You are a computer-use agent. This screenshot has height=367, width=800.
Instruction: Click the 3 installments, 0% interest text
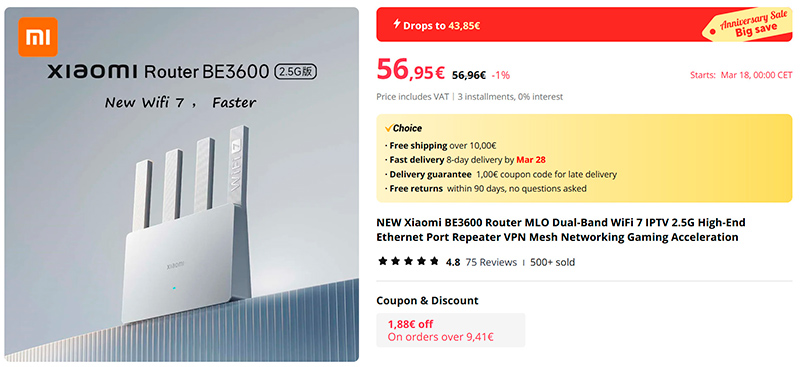[510, 96]
